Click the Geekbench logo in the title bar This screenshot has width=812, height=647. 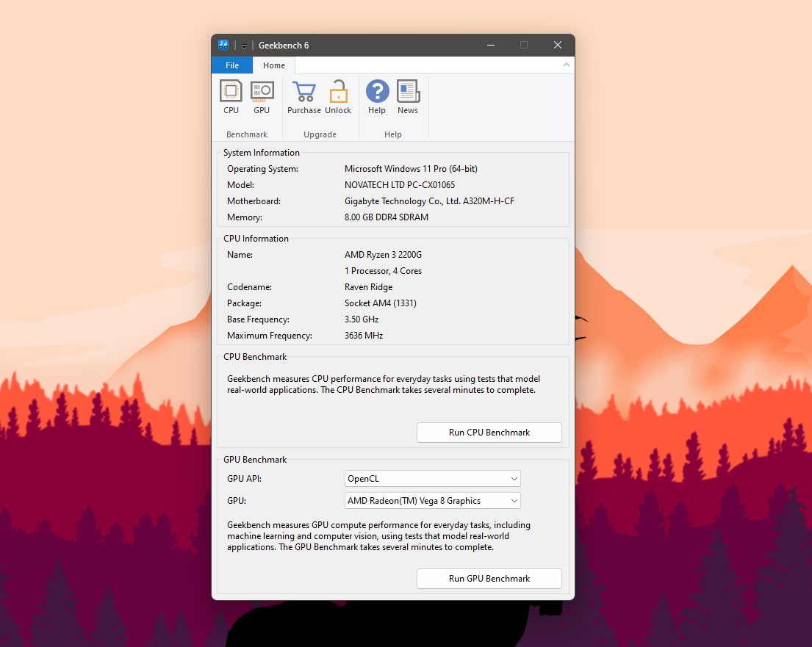coord(223,45)
